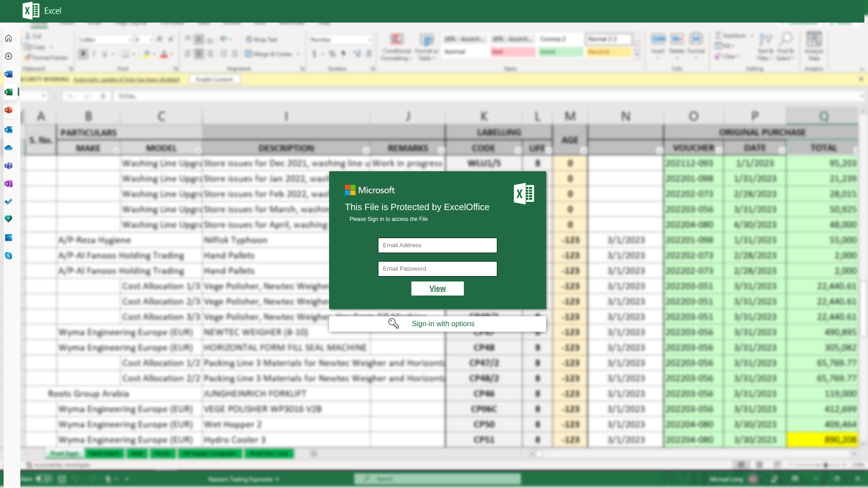Open OneDrive from the left sidebar
This screenshot has width=868, height=488.
coord(9,148)
